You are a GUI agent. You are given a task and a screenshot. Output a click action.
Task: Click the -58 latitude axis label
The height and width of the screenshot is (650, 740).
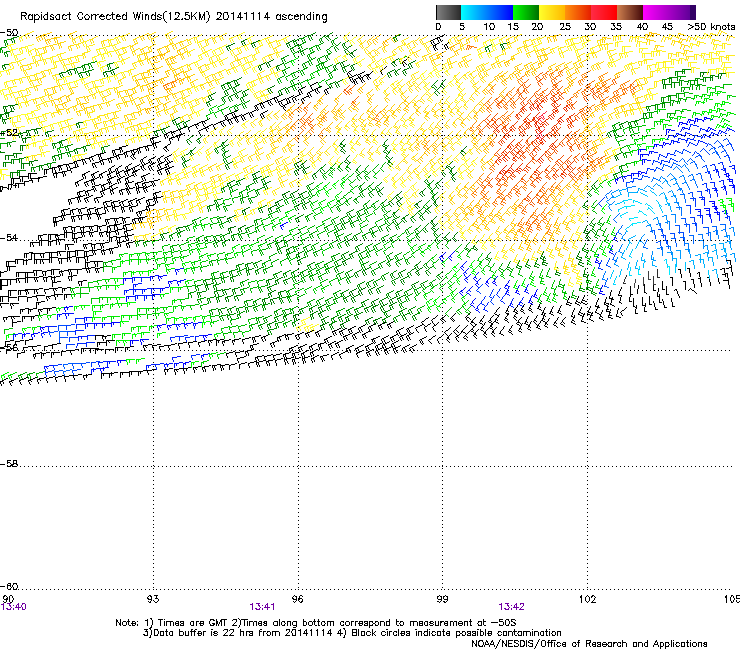tap(9, 464)
